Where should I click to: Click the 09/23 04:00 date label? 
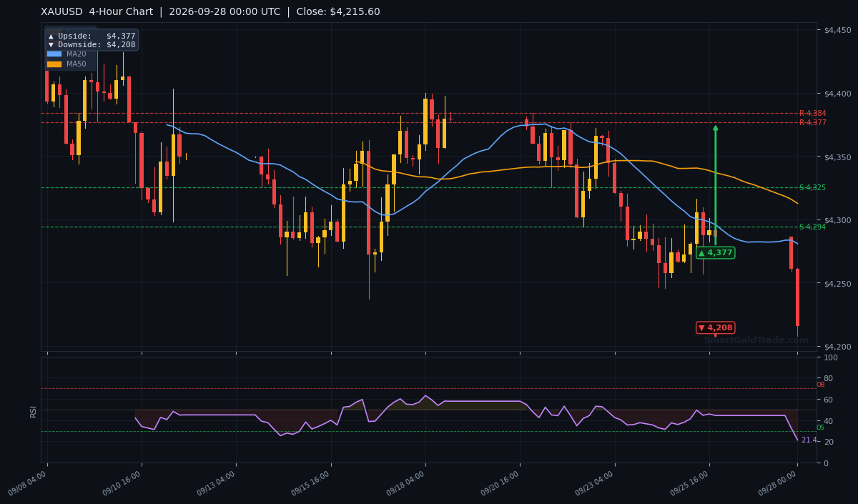tap(594, 483)
